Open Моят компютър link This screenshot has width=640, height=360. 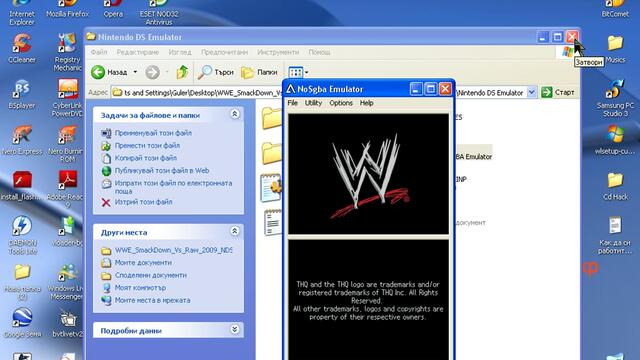(140, 288)
